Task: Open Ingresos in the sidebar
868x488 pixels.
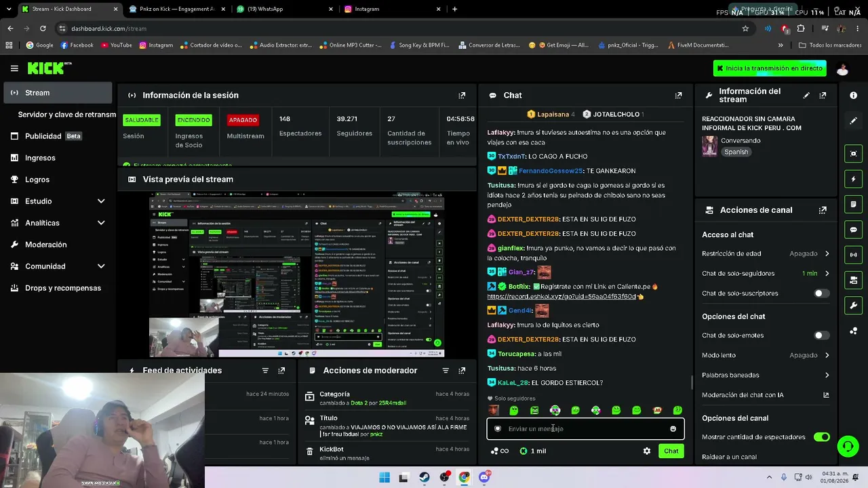Action: pyautogui.click(x=58, y=158)
